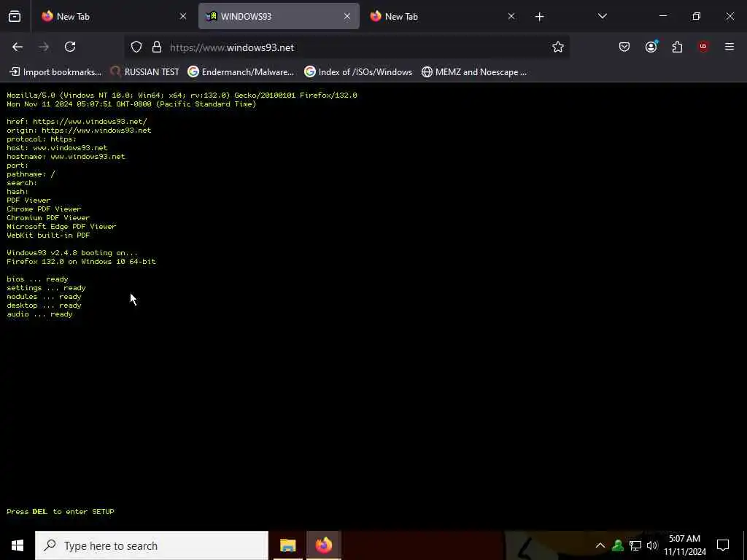Open Index of /ISOs/Windows bookmark

pyautogui.click(x=358, y=72)
